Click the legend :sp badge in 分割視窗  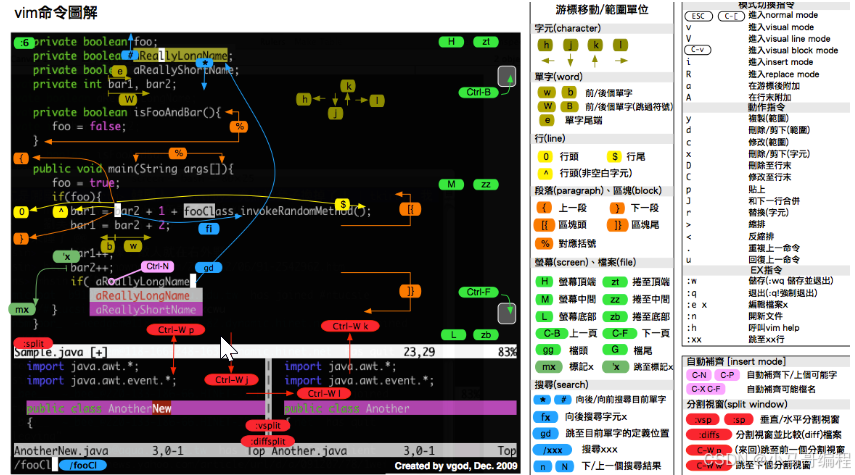pos(738,419)
